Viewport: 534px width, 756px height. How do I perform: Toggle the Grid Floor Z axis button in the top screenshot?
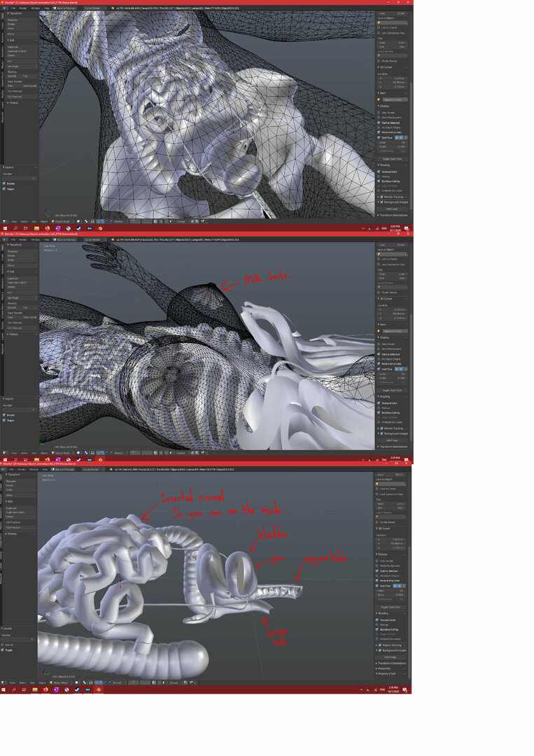pos(406,137)
